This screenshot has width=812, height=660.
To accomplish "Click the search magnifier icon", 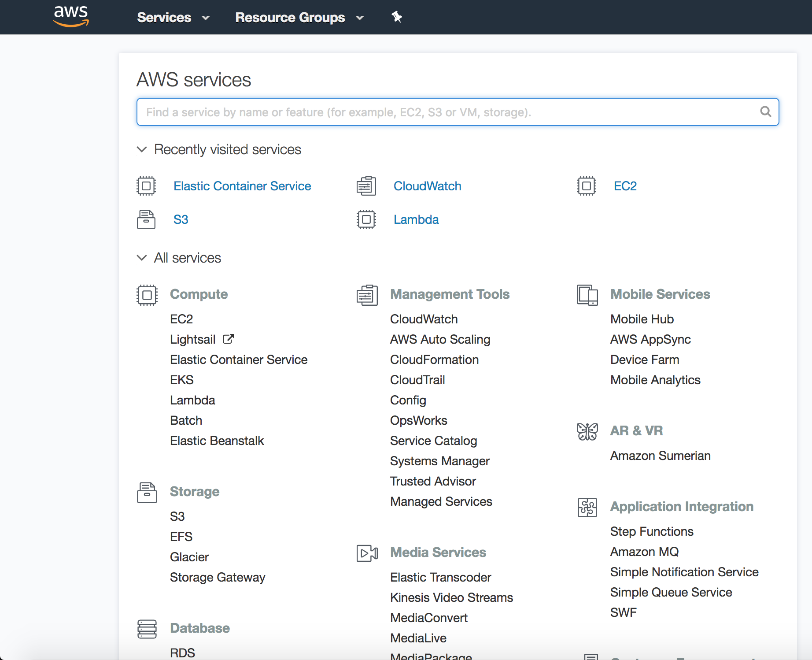I will pos(765,112).
